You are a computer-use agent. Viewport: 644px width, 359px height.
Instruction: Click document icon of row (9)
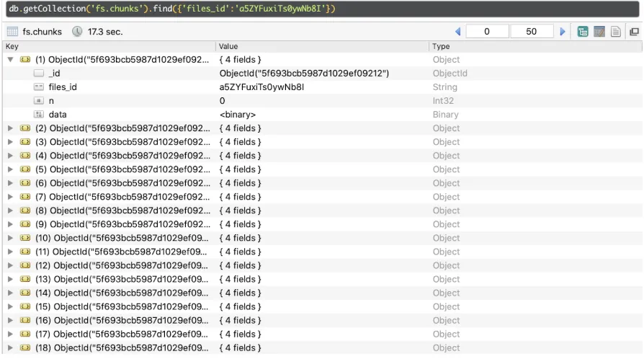25,224
